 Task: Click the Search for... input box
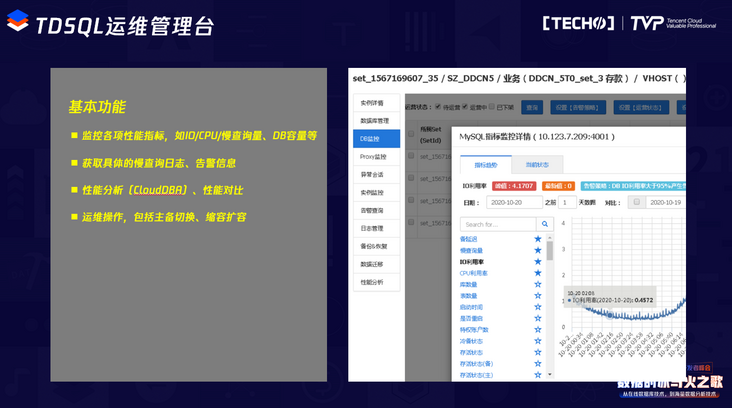(x=498, y=224)
